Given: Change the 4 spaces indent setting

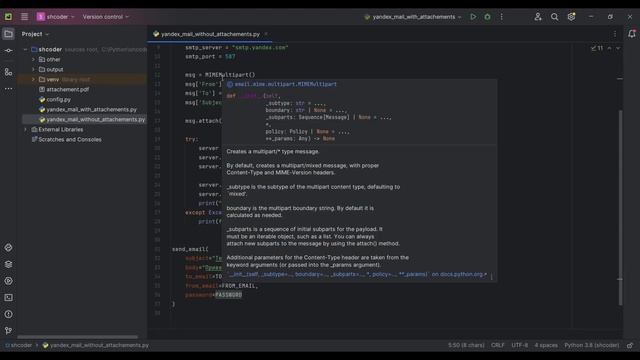Looking at the screenshot, I should pyautogui.click(x=546, y=345).
